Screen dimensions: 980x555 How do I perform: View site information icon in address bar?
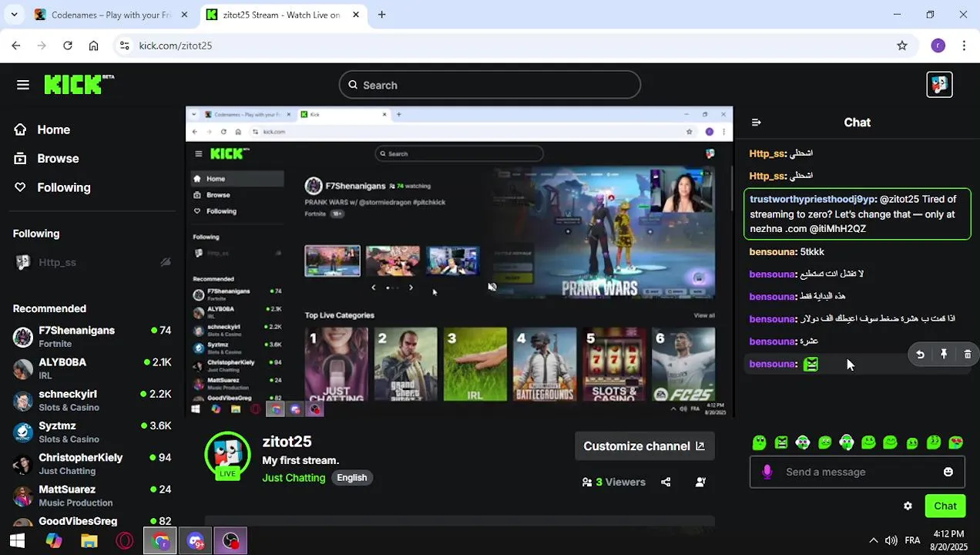[x=125, y=45]
